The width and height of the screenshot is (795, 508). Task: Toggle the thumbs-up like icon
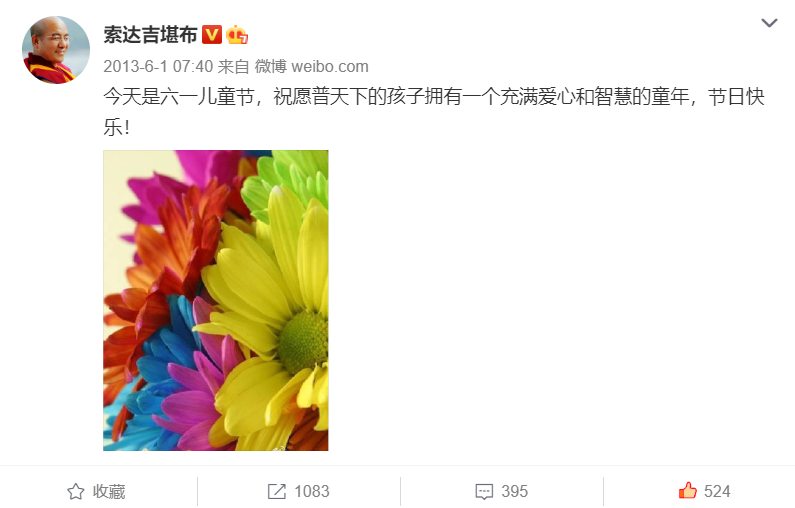(688, 490)
